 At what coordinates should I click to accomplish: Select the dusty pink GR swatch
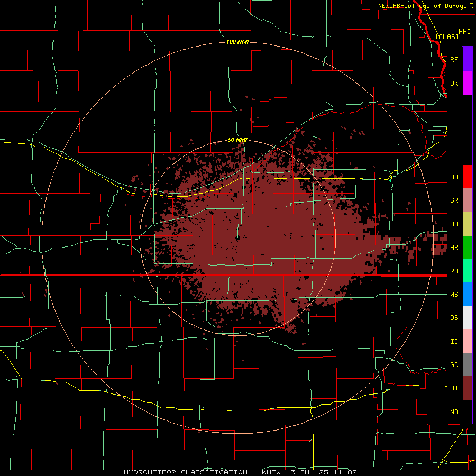(x=467, y=200)
